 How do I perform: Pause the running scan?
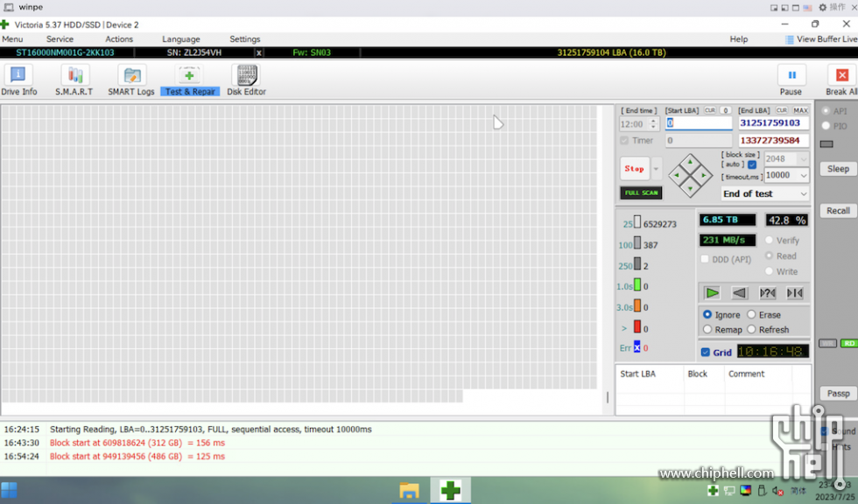click(x=791, y=80)
